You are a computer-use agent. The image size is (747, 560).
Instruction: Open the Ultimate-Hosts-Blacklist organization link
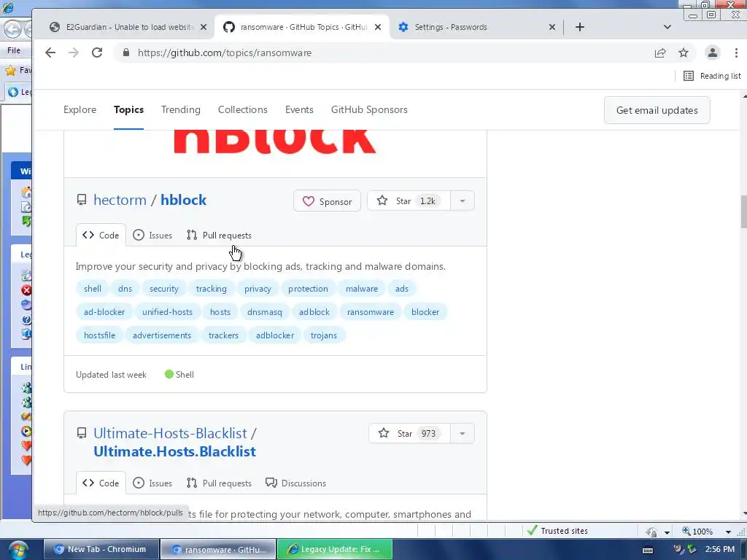(x=170, y=433)
